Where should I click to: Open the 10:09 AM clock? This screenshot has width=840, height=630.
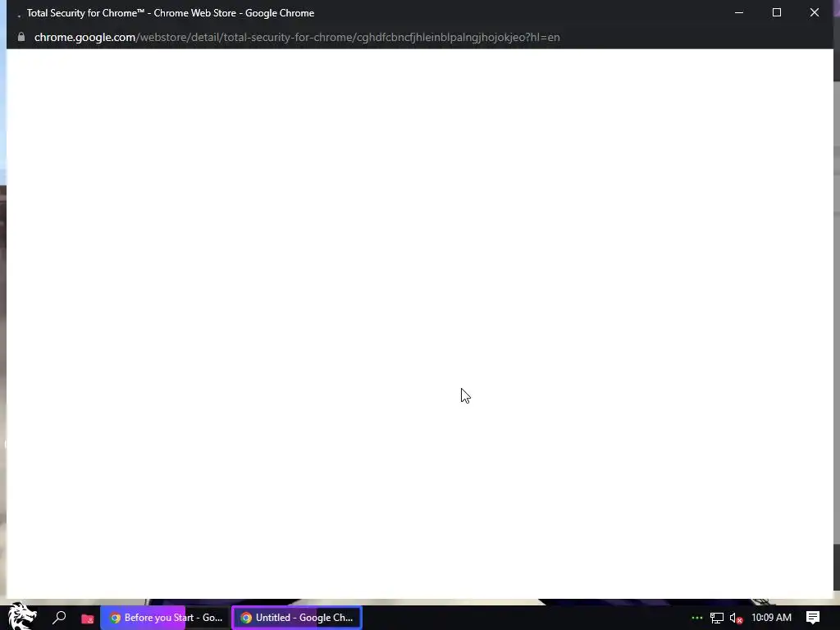(x=771, y=618)
